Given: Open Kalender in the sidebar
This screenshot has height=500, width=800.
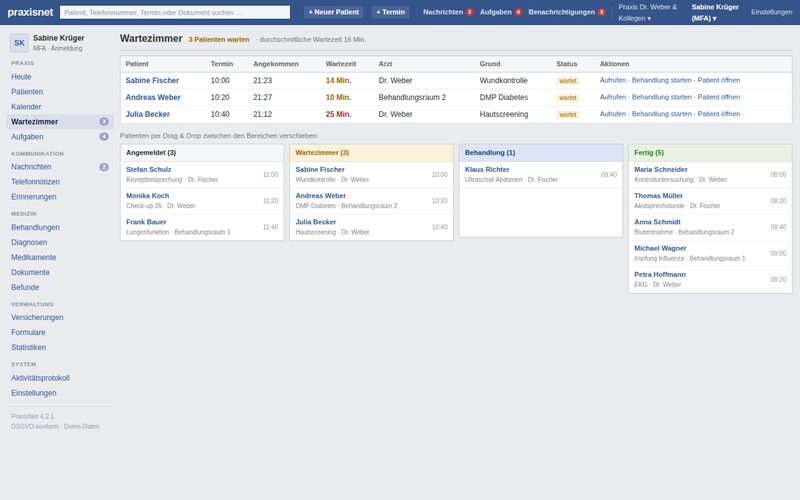Looking at the screenshot, I should pyautogui.click(x=59, y=107).
